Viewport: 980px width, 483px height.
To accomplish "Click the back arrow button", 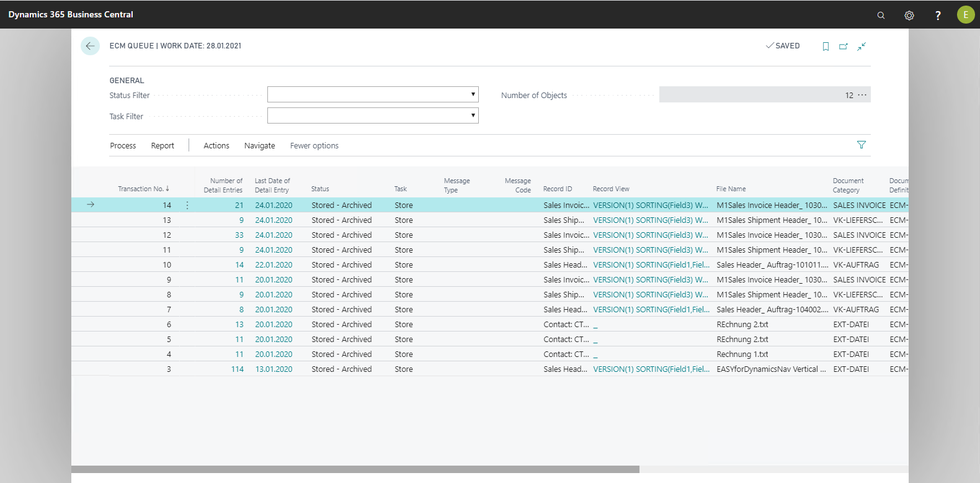I will coord(90,46).
